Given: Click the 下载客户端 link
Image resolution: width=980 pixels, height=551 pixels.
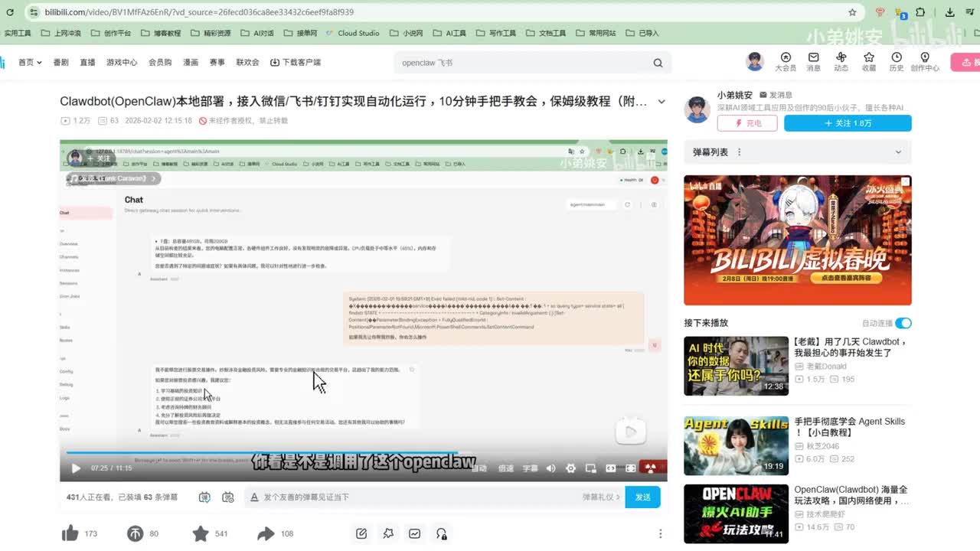Looking at the screenshot, I should pyautogui.click(x=296, y=62).
